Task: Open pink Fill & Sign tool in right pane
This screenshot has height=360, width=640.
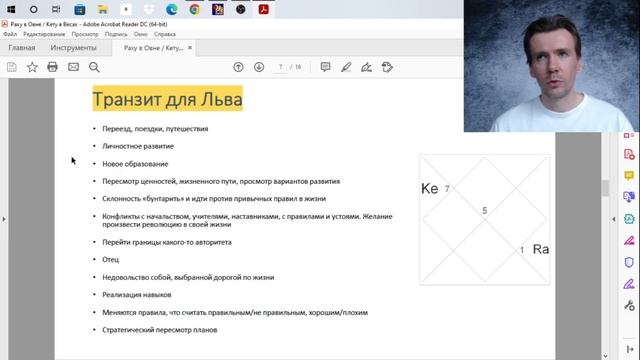Action: click(x=629, y=240)
